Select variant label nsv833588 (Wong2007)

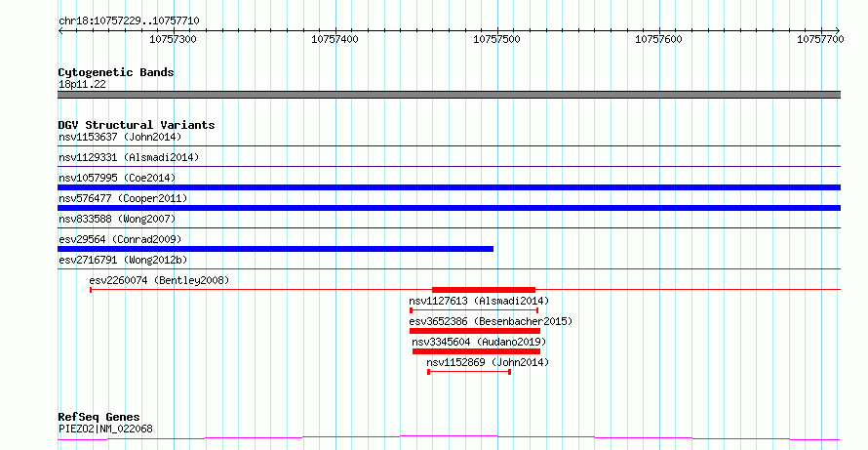tap(117, 219)
